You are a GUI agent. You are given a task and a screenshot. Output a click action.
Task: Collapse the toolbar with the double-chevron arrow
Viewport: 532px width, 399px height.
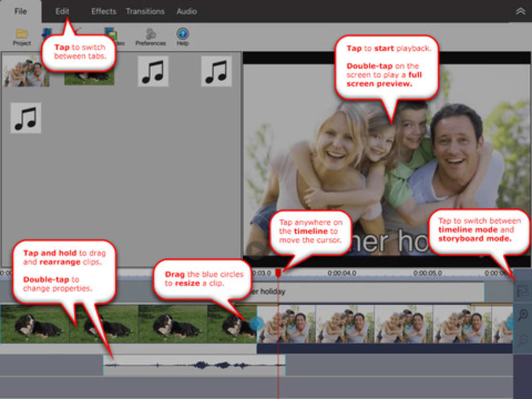click(x=520, y=11)
